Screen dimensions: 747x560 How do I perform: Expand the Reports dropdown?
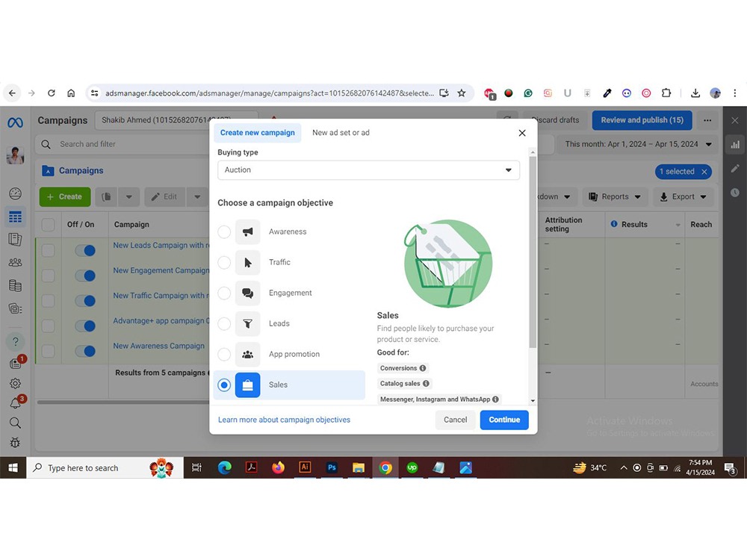pos(615,196)
